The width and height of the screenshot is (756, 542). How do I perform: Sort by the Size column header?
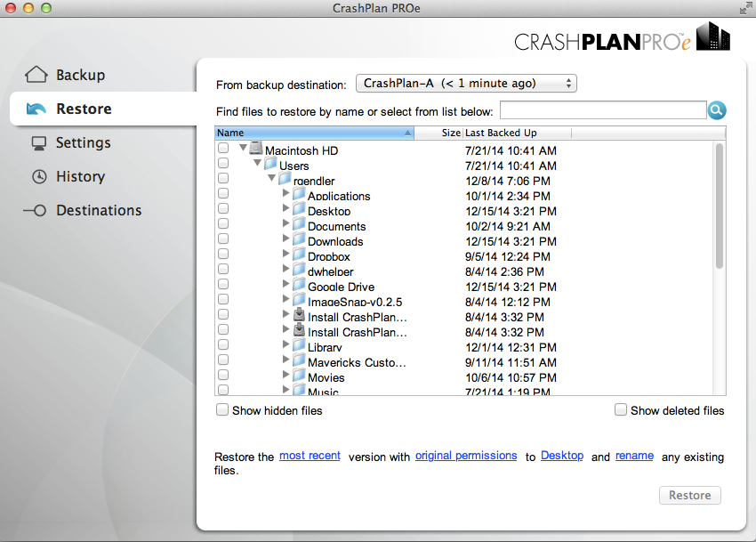[x=438, y=133]
